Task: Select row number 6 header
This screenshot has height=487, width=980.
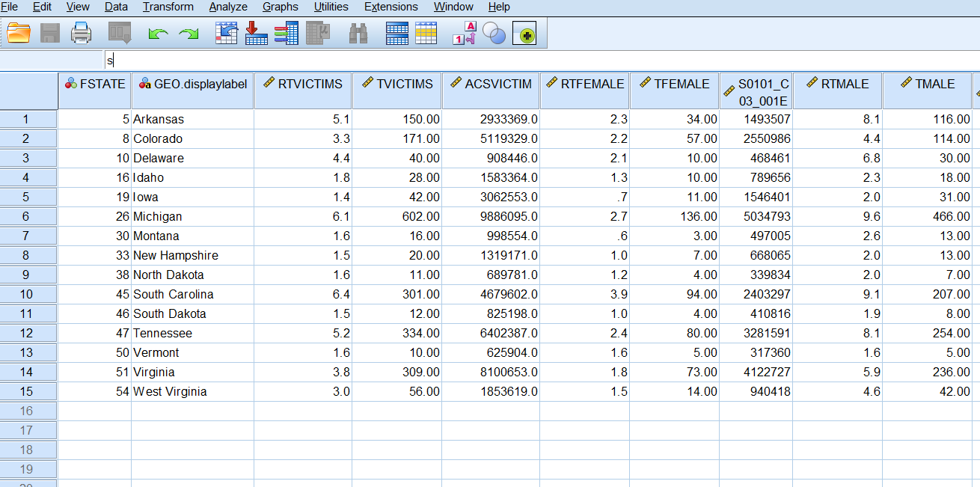Action: (27, 216)
